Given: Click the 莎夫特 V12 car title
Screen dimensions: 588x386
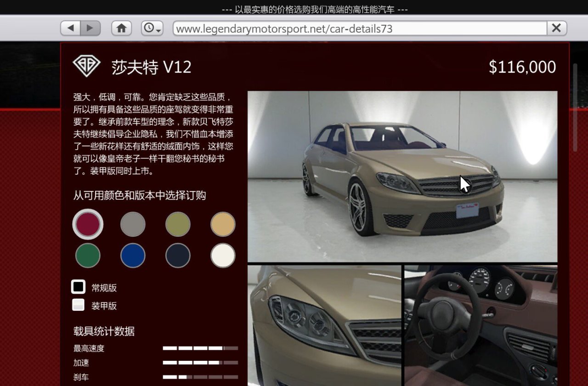Looking at the screenshot, I should [151, 67].
